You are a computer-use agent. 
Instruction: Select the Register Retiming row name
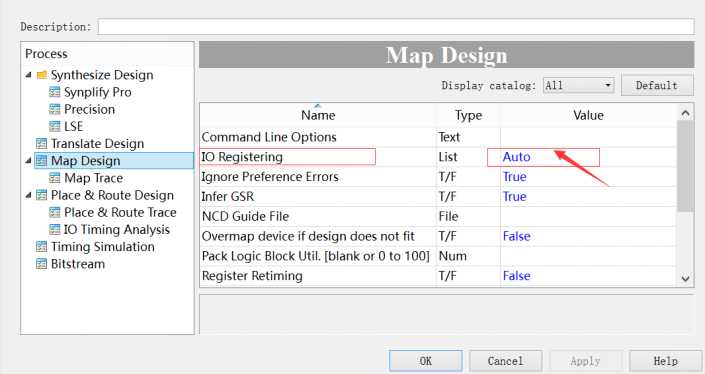pyautogui.click(x=252, y=276)
